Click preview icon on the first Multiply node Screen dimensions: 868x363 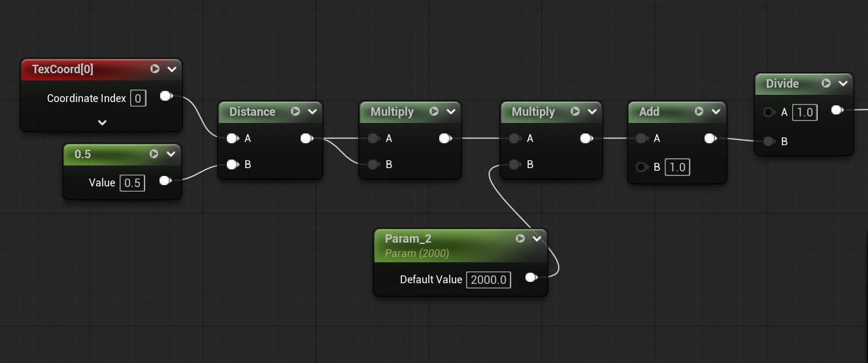(434, 112)
